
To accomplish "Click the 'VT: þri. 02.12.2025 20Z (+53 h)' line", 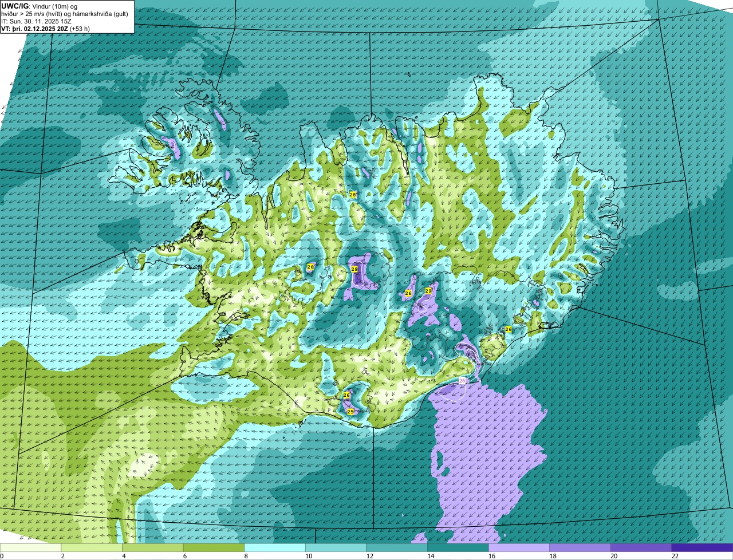I will 45,28.
